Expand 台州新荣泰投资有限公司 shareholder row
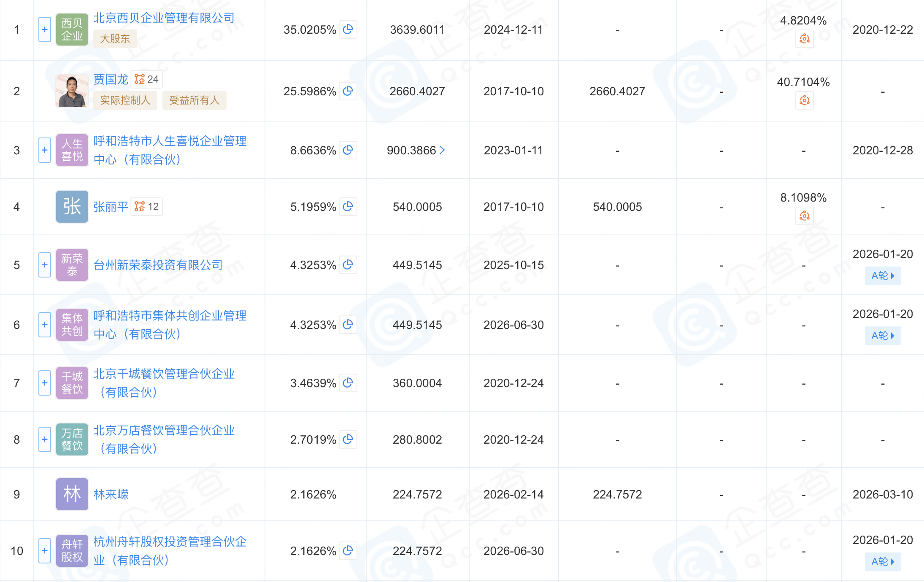The height and width of the screenshot is (582, 924). [x=45, y=265]
